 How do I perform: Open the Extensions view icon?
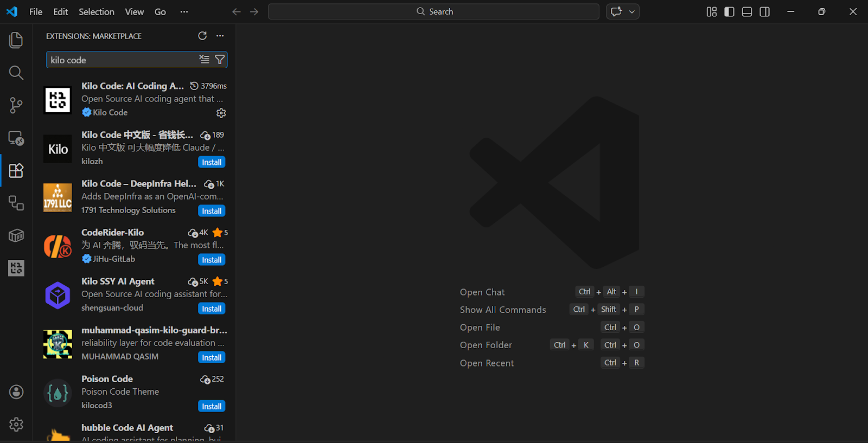pos(16,170)
